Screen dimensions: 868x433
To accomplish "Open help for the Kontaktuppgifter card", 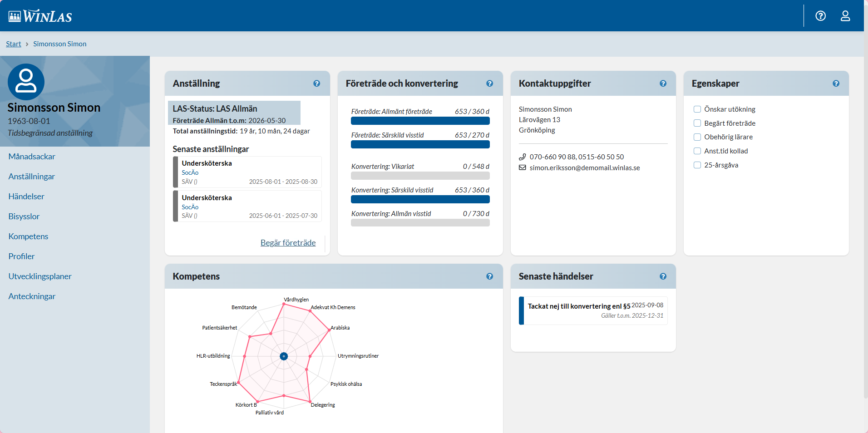I will [x=663, y=84].
